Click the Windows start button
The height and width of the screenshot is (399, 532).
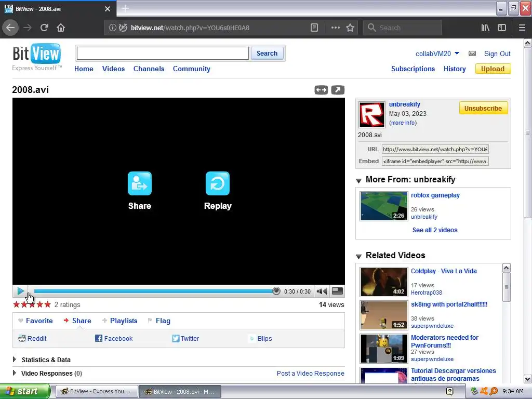coord(24,391)
